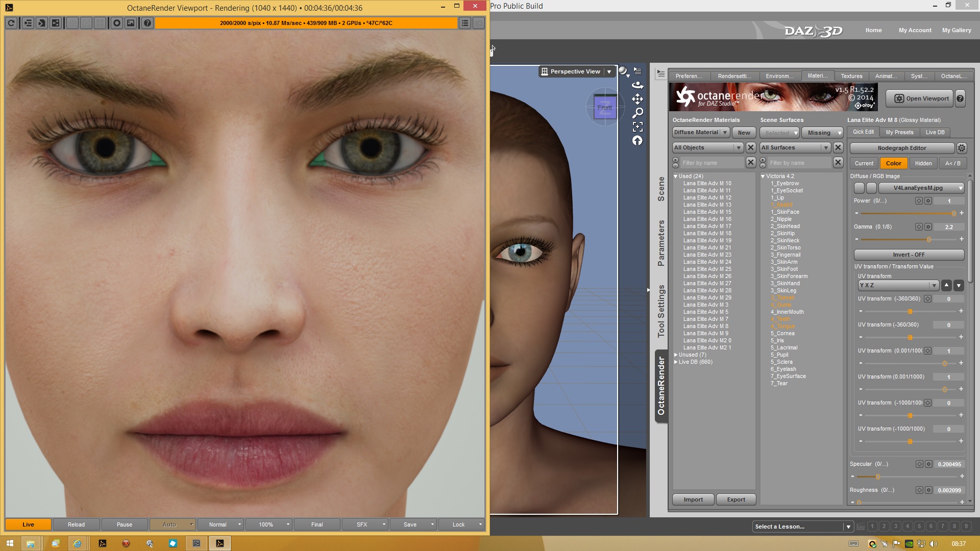The height and width of the screenshot is (551, 980).
Task: Switch the filter to Hidden
Action: pyautogui.click(x=923, y=163)
